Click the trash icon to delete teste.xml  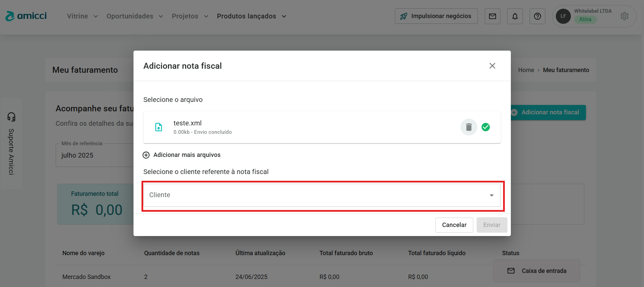(469, 127)
